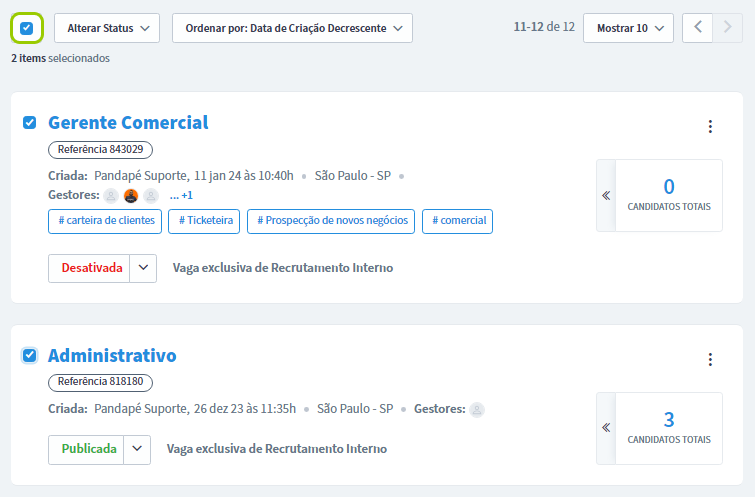Open the 0 Candidatos Totais count

(x=669, y=196)
